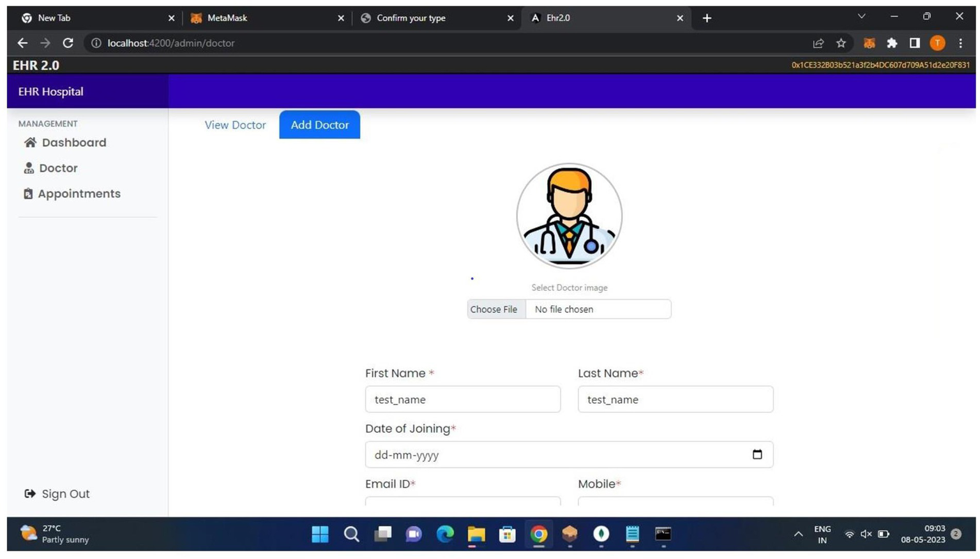Bookmark this page with the star icon
This screenshot has width=980, height=559.
841,43
